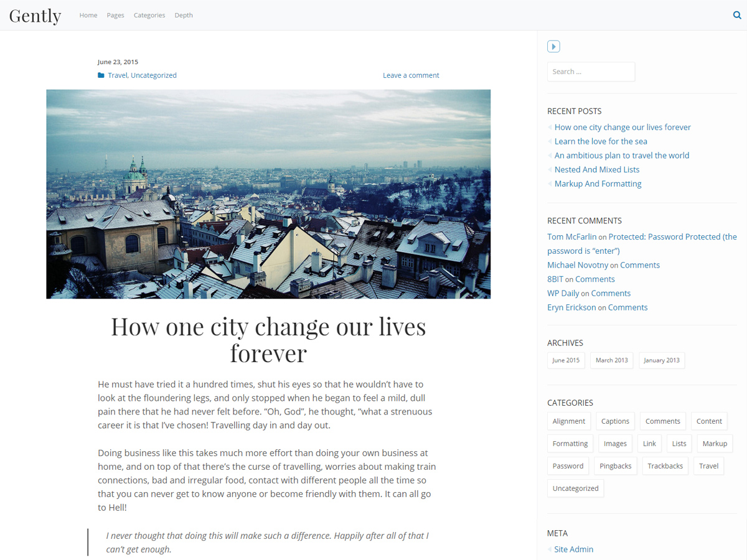The height and width of the screenshot is (560, 747).
Task: Select the Alignment category tag
Action: tap(569, 421)
